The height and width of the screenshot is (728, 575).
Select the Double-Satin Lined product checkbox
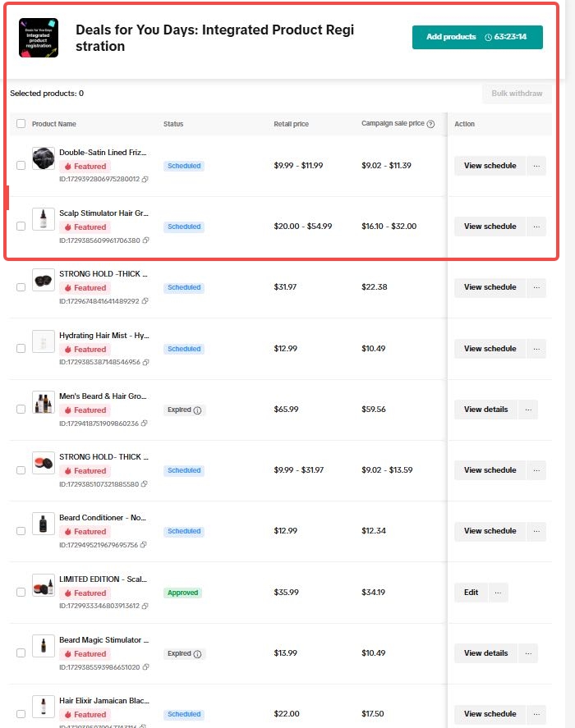pyautogui.click(x=21, y=166)
